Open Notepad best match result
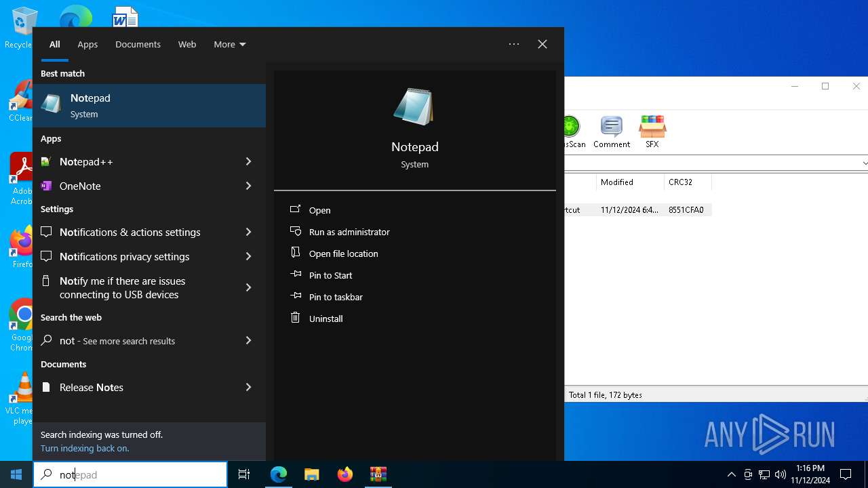The width and height of the screenshot is (868, 488). coord(149,106)
